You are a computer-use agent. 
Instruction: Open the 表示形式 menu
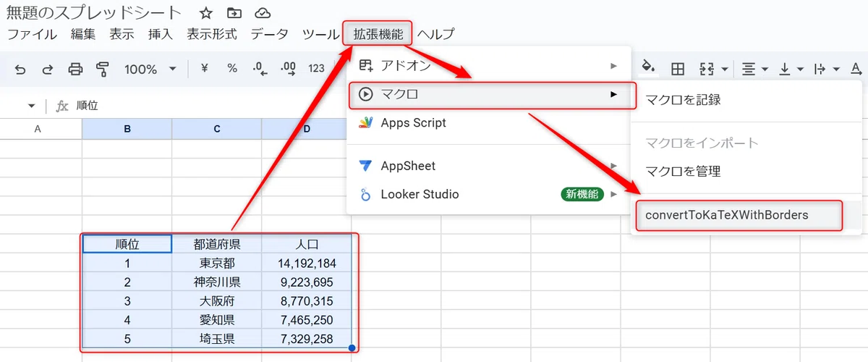click(212, 34)
